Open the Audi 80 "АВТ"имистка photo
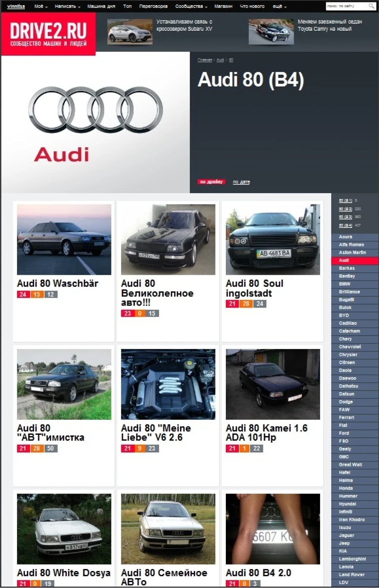 point(64,384)
